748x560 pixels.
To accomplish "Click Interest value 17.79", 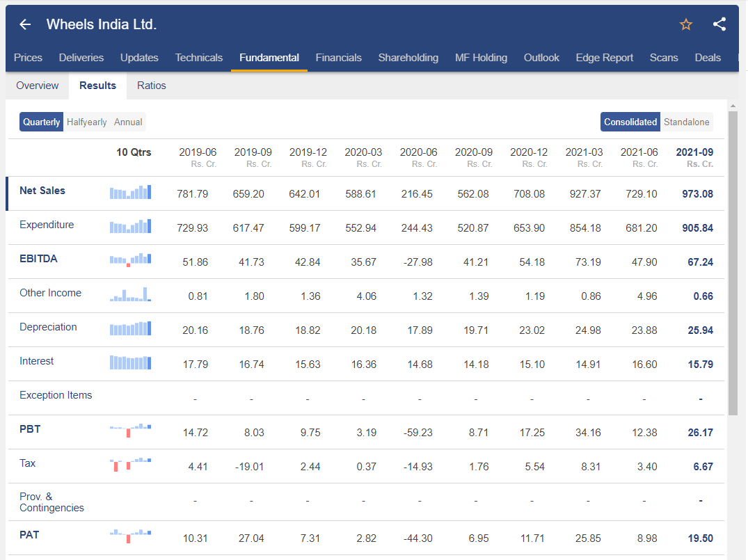I will tap(196, 365).
